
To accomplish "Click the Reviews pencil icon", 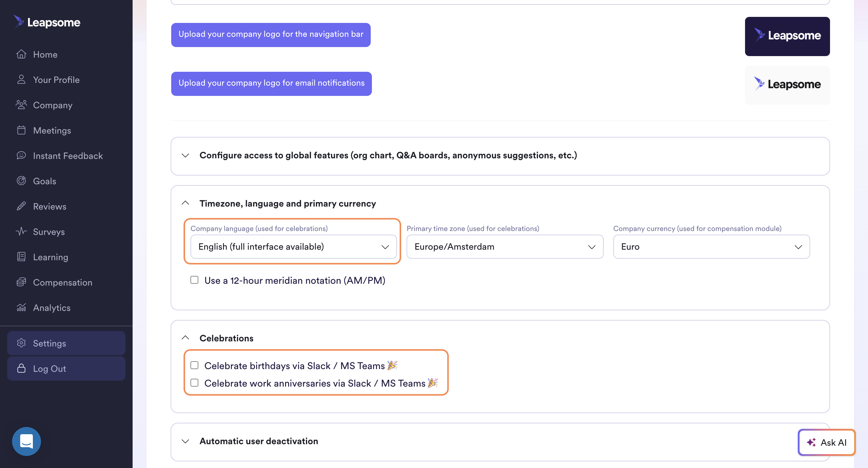I will point(21,206).
